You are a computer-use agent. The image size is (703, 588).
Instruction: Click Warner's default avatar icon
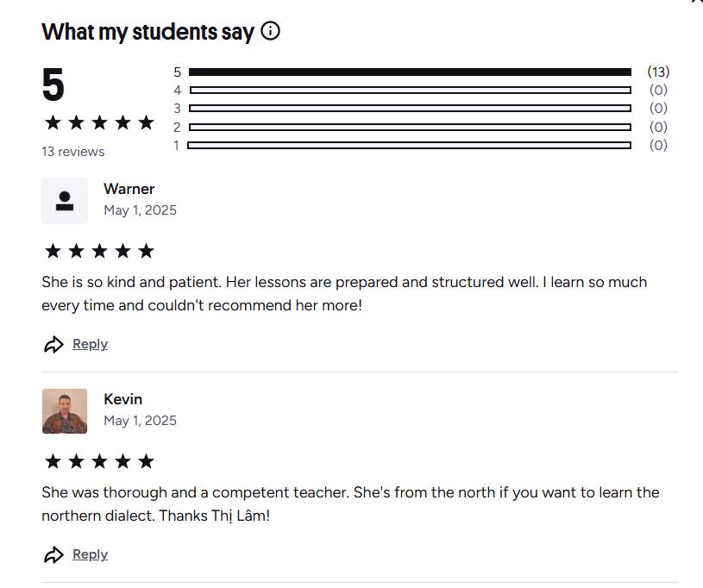[x=65, y=201]
